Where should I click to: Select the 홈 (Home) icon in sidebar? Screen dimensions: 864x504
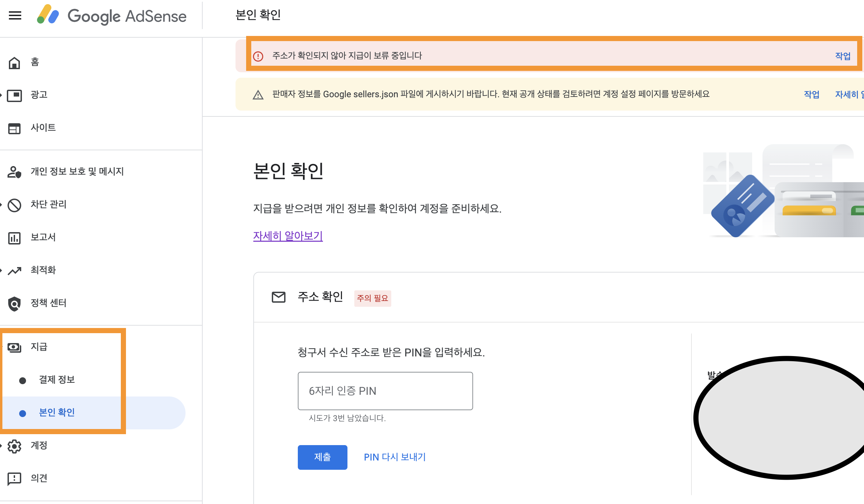14,62
